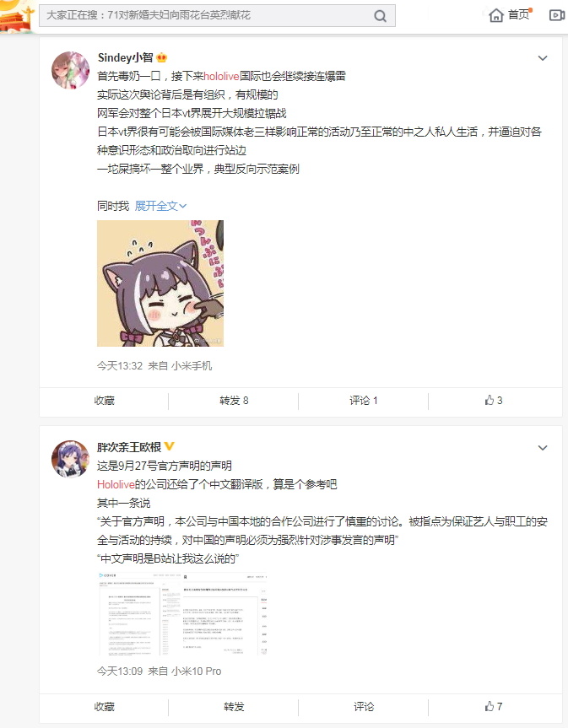
Task: Expand full text with 展开全文
Action: pos(160,206)
